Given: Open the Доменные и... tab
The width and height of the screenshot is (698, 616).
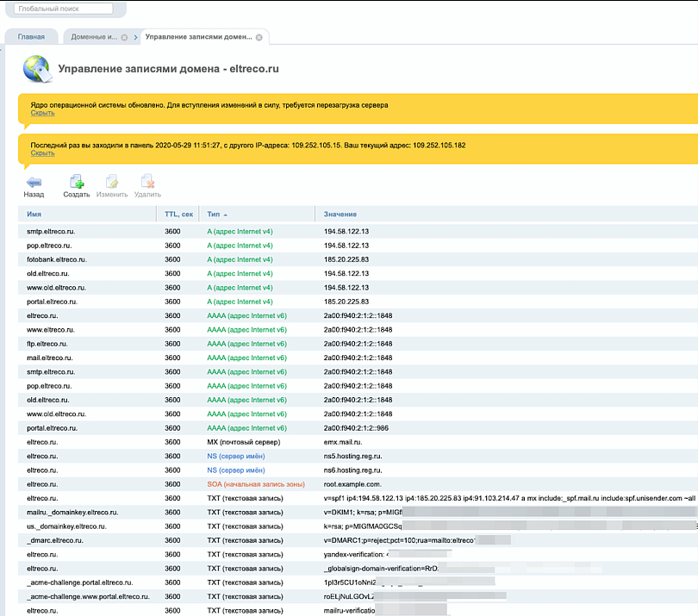Looking at the screenshot, I should pyautogui.click(x=93, y=37).
